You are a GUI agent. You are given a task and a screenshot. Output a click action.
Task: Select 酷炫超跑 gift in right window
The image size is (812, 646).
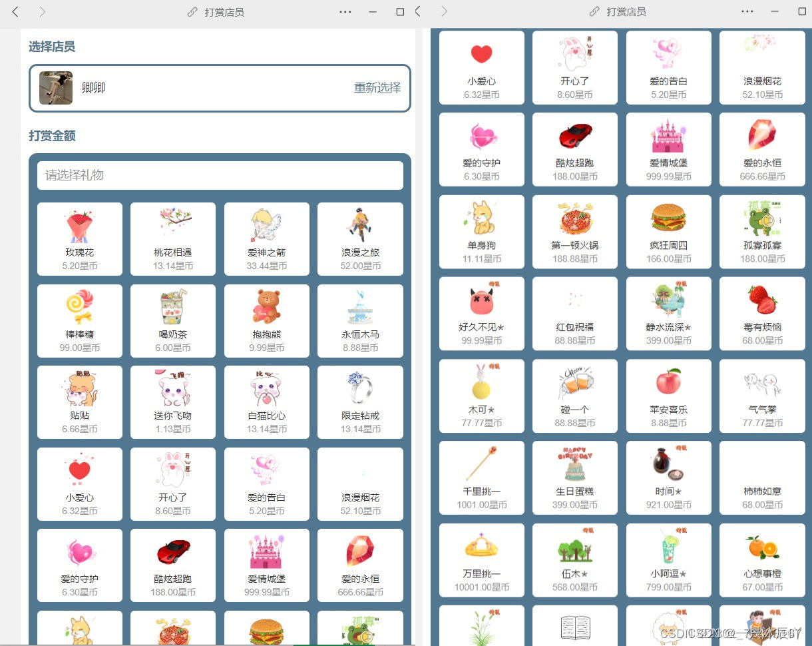(x=575, y=150)
